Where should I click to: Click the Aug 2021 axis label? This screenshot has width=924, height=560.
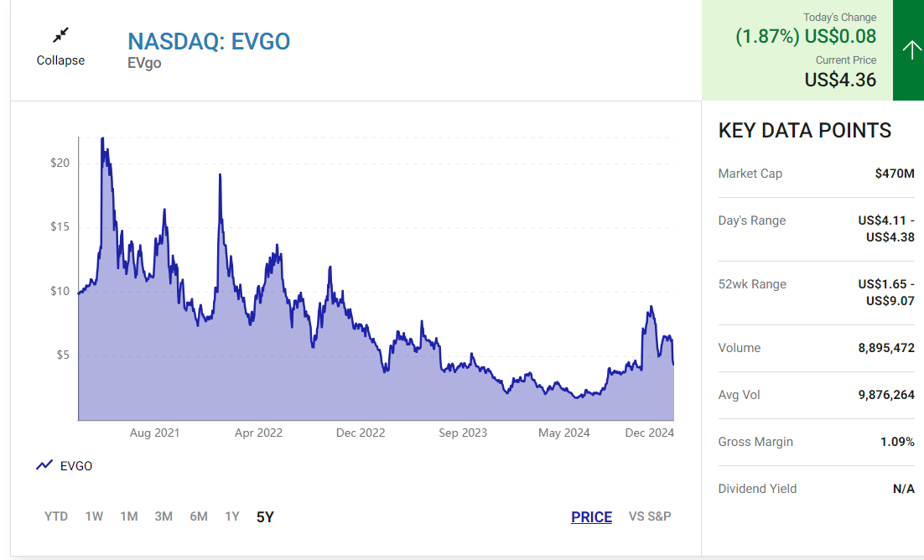154,433
